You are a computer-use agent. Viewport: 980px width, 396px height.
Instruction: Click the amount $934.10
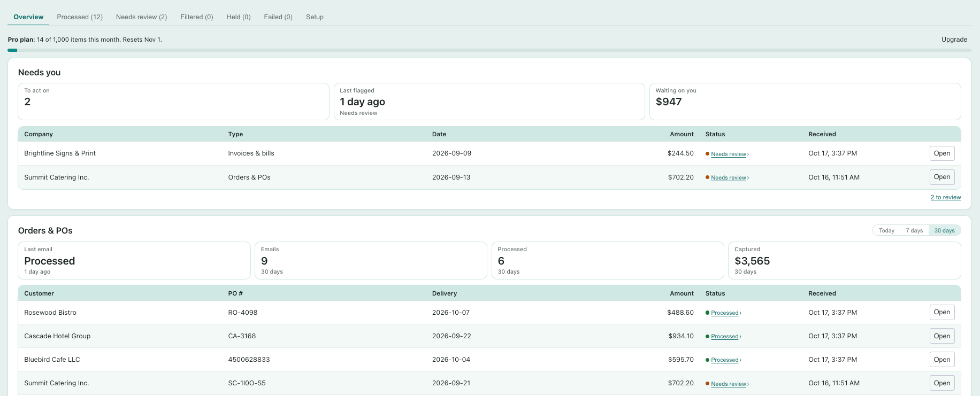click(x=681, y=336)
